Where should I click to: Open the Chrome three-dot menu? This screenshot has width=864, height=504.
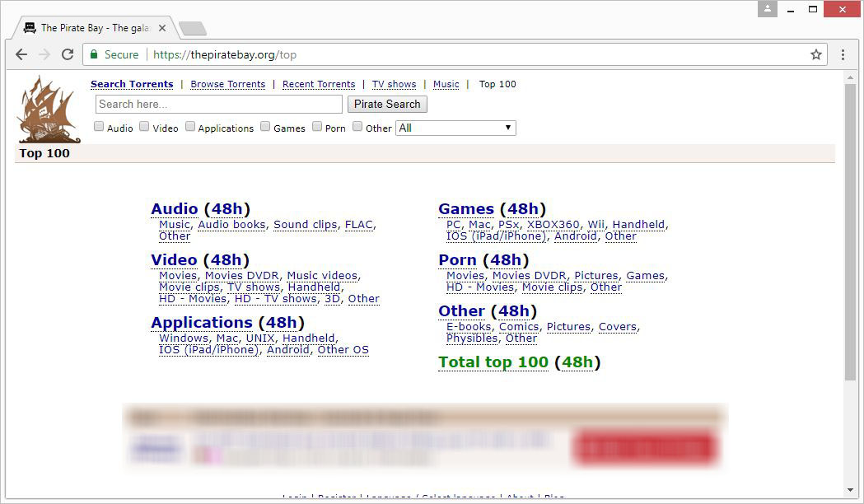coord(843,54)
